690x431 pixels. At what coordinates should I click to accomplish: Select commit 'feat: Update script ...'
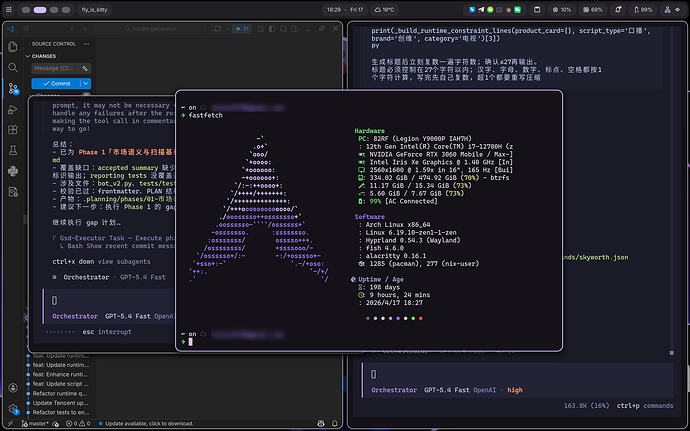[x=60, y=384]
